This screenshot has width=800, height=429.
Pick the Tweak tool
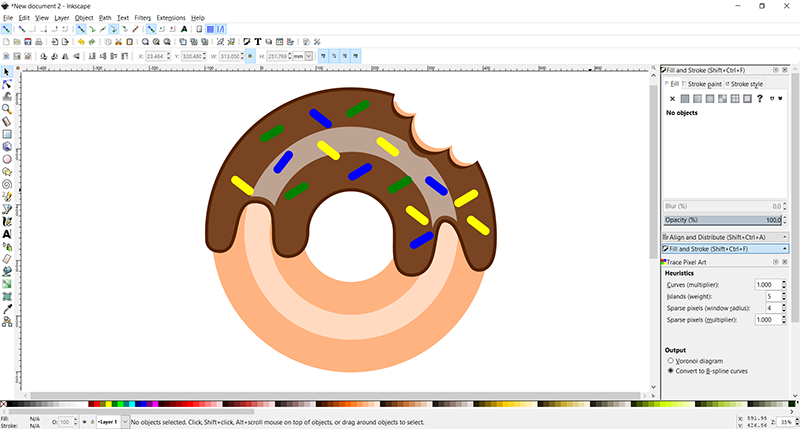[x=7, y=96]
